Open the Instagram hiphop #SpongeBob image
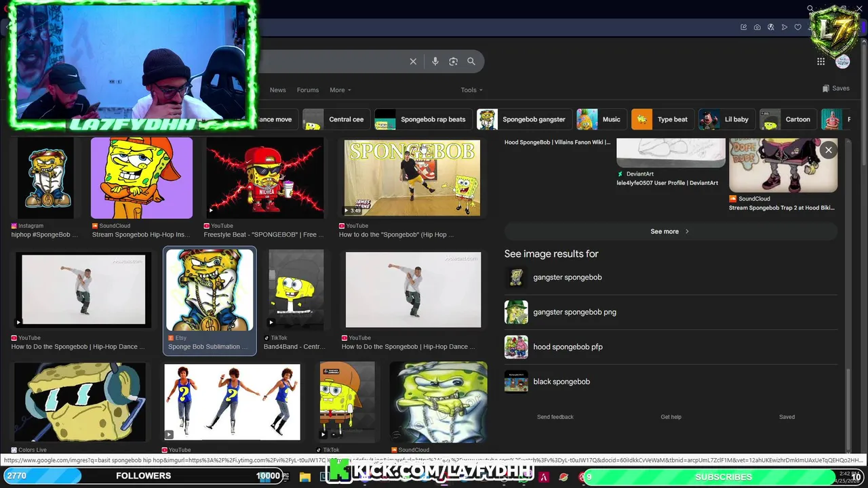Image resolution: width=868 pixels, height=488 pixels. (47, 178)
